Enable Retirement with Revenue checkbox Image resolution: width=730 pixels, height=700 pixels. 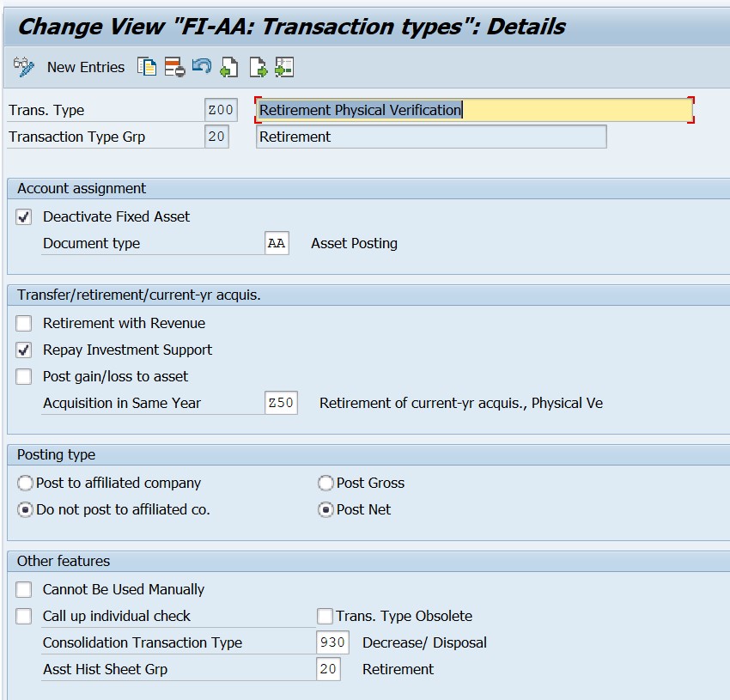click(x=25, y=324)
